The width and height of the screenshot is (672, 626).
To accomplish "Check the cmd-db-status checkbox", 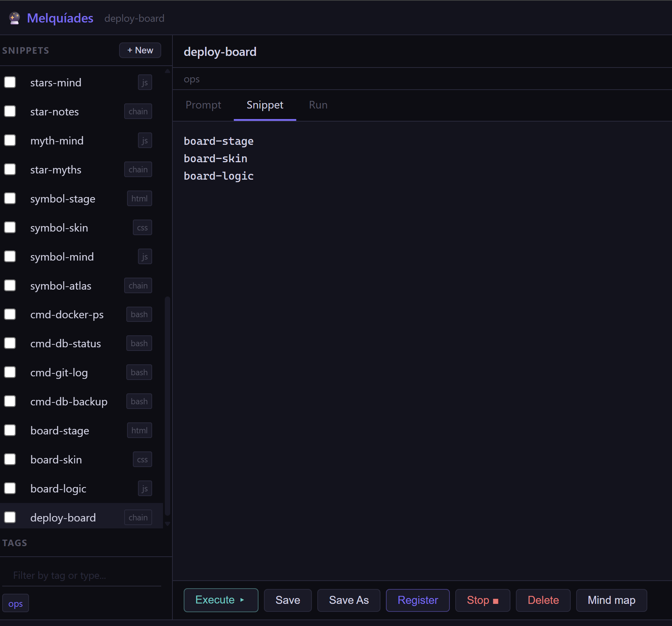I will [10, 343].
